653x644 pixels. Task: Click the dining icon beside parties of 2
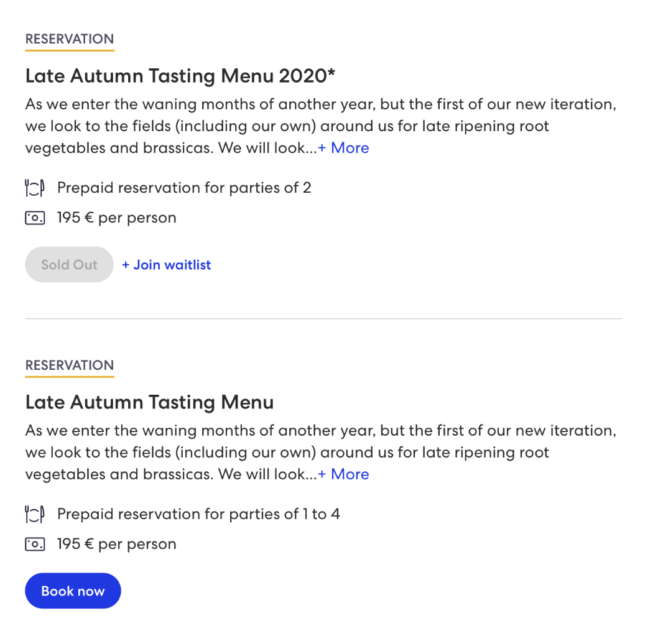(x=35, y=188)
